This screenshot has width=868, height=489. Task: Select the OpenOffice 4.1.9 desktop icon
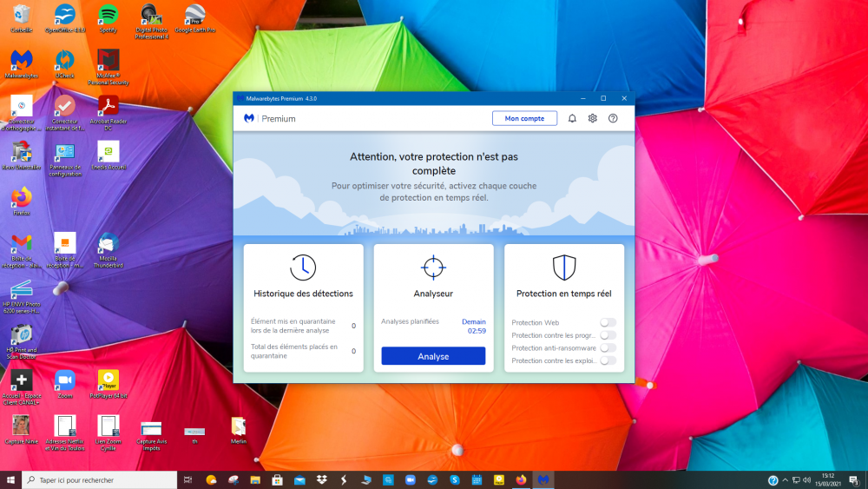(x=65, y=18)
